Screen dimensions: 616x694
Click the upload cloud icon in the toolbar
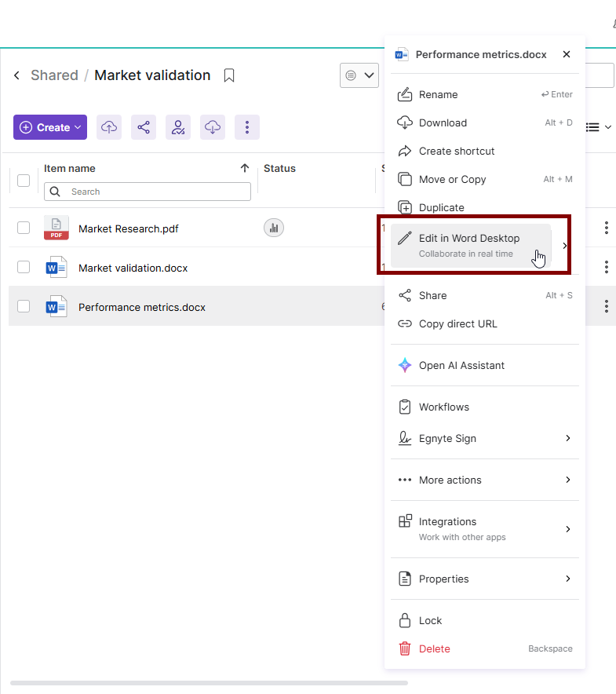tap(109, 127)
